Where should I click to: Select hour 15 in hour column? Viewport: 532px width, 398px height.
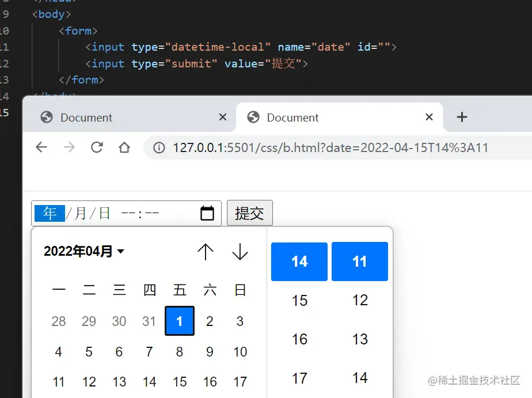tap(299, 300)
